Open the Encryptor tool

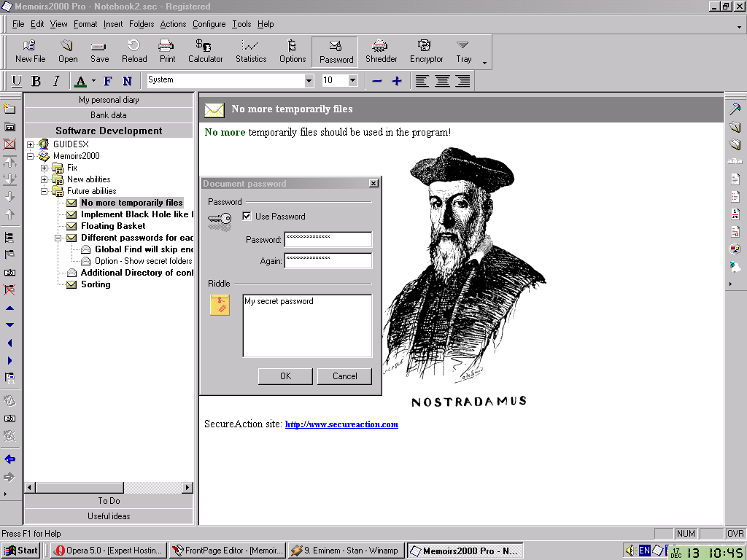click(x=426, y=51)
